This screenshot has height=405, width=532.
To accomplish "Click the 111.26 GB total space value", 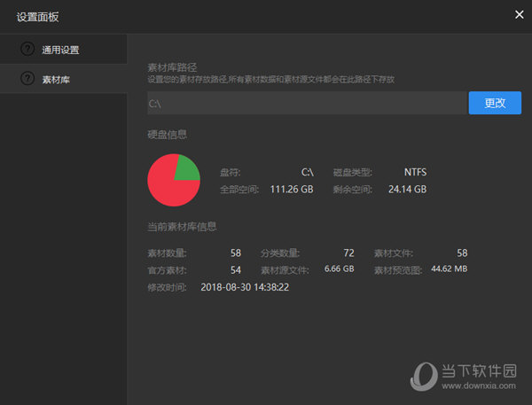I will click(x=292, y=190).
